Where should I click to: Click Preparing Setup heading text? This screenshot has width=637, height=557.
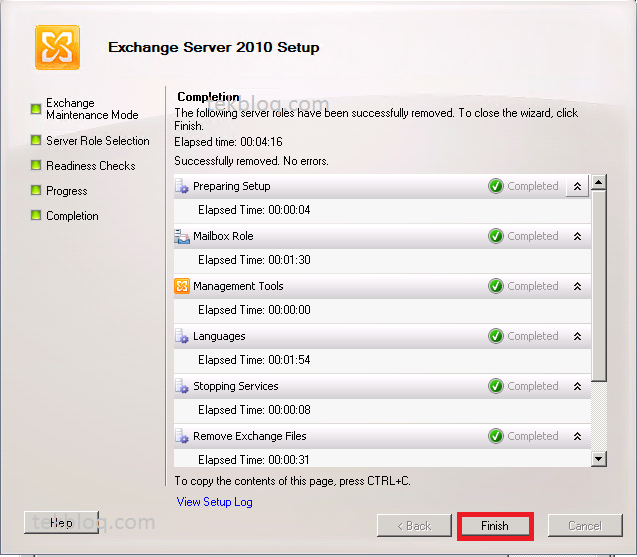click(x=232, y=186)
